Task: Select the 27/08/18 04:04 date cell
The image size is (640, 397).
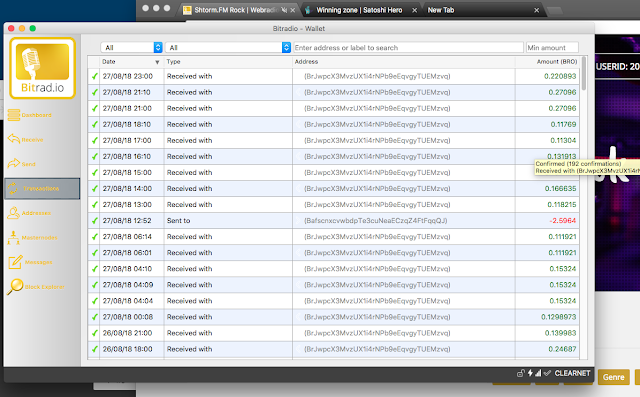Action: pos(132,301)
